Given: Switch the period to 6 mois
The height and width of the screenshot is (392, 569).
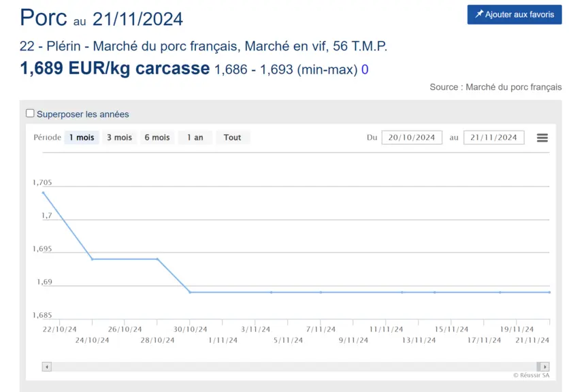Looking at the screenshot, I should coord(157,137).
